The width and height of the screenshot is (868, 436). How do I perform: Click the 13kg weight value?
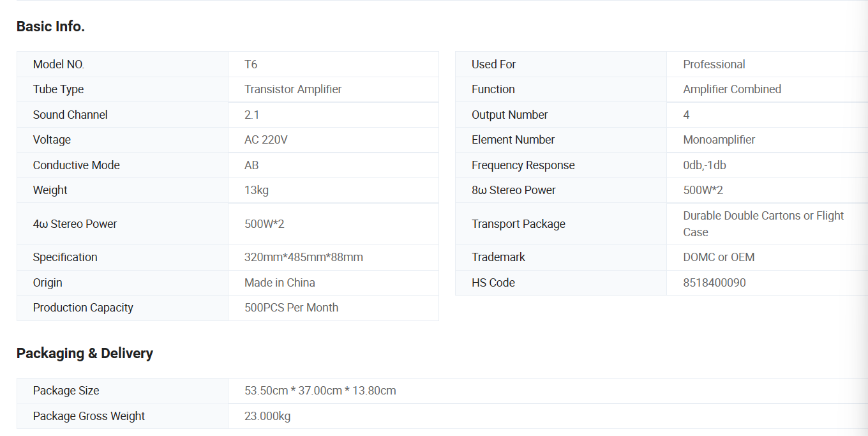[x=257, y=190]
